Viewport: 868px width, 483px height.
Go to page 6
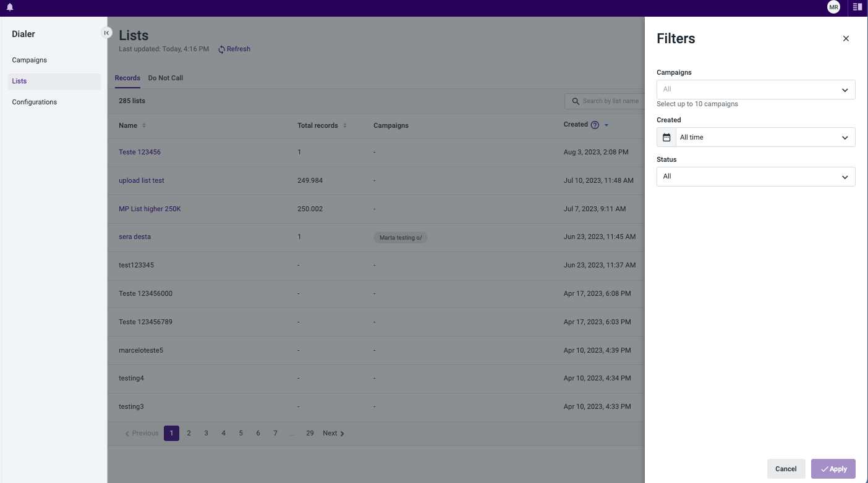[x=258, y=433]
